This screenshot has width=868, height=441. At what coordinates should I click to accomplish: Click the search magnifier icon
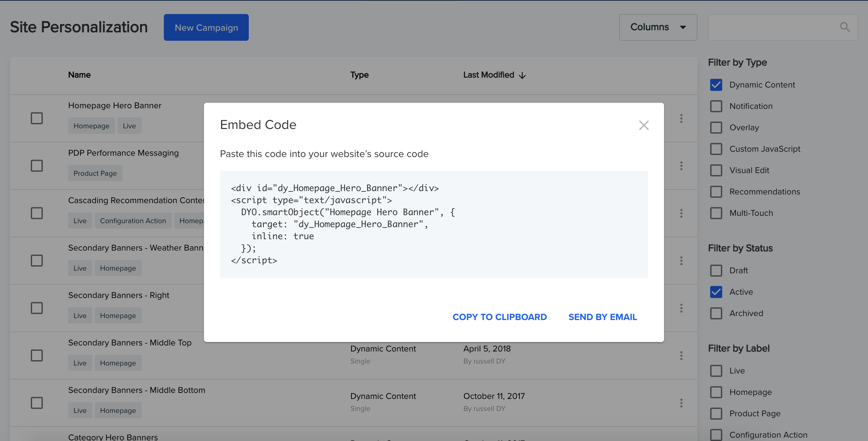point(844,27)
